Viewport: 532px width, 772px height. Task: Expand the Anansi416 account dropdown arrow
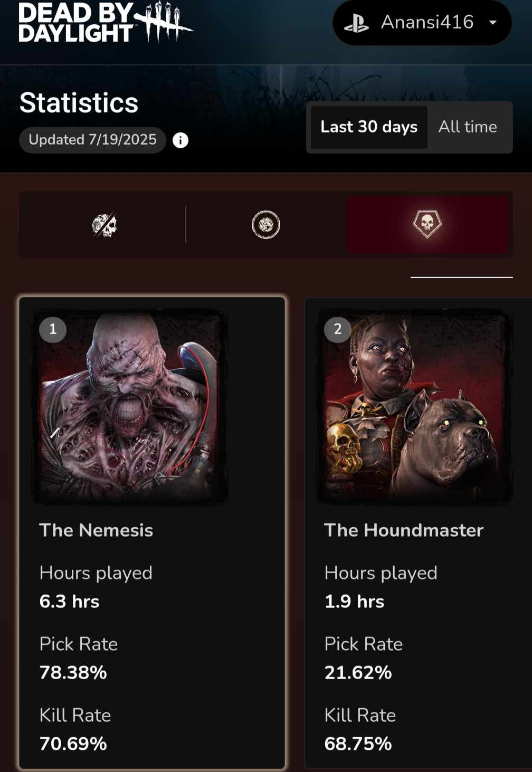[x=493, y=22]
